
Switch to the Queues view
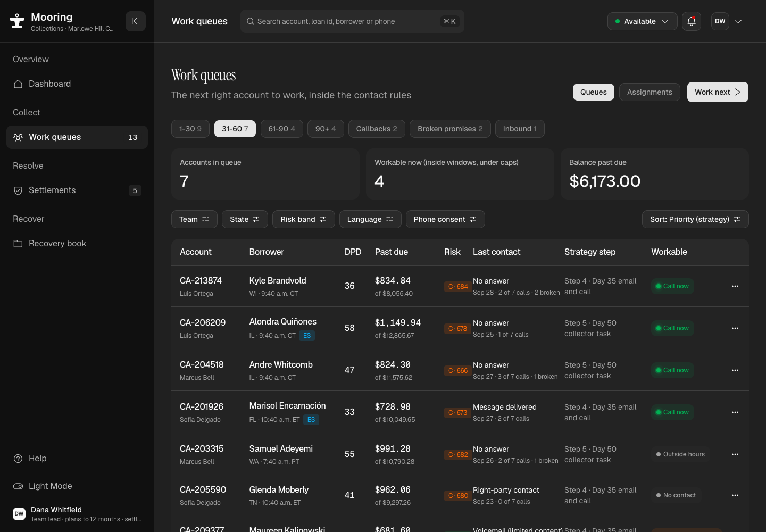594,92
